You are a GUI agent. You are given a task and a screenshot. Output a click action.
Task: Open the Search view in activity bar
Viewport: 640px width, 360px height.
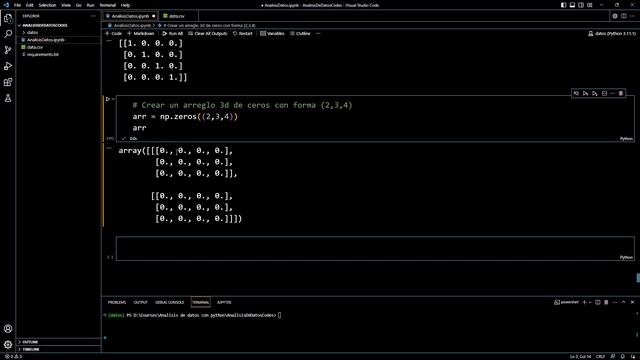click(x=8, y=34)
